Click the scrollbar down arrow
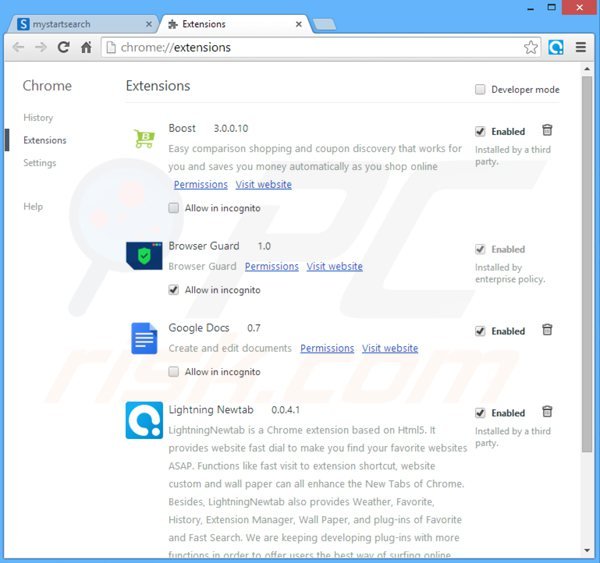This screenshot has width=600, height=563. click(587, 550)
